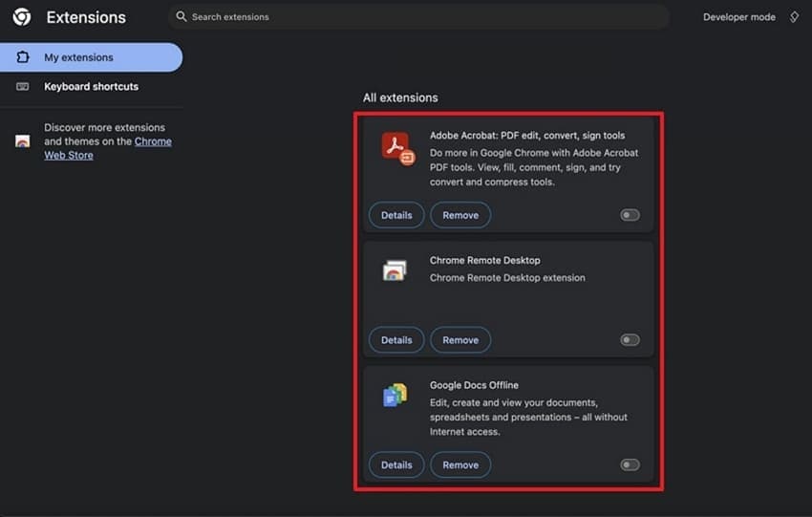Open Details for Adobe Acrobat
Screen dimensions: 812x517
coord(396,215)
